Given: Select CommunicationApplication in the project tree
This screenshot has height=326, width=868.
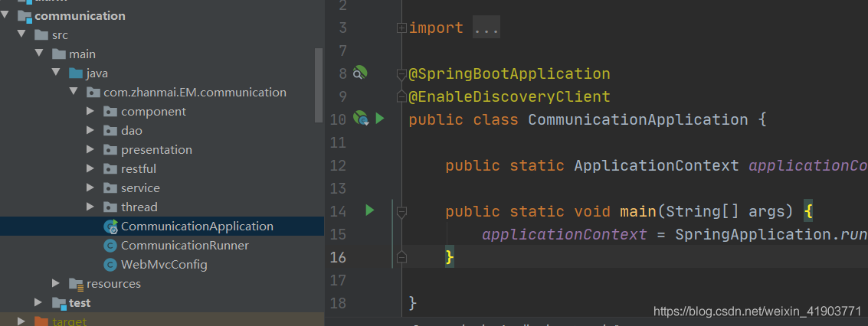Looking at the screenshot, I should (x=162, y=226).
